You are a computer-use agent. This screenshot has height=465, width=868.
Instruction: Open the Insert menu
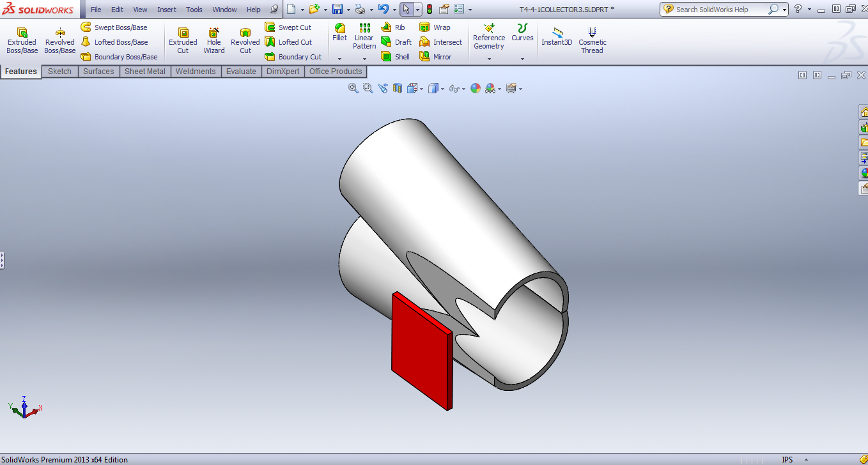[x=167, y=10]
